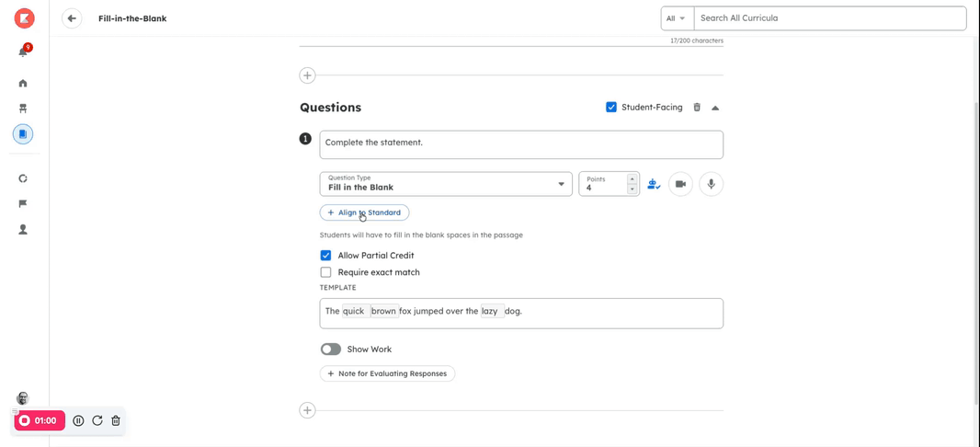Uncheck Allow Partial Credit
The width and height of the screenshot is (980, 447).
[x=325, y=255]
